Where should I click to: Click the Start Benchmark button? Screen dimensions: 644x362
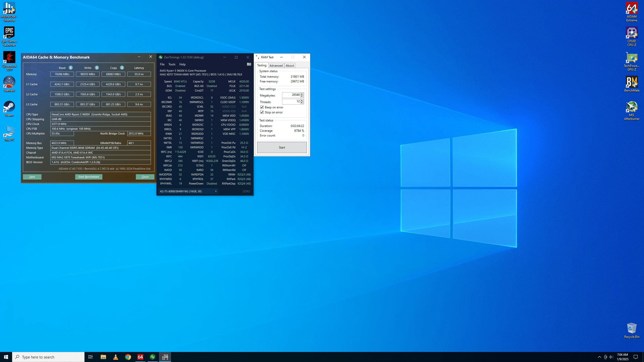tap(89, 177)
